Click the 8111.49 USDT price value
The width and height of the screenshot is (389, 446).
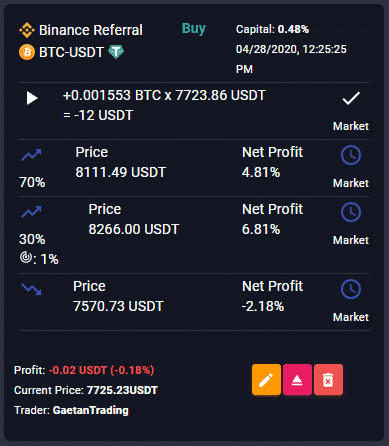121,172
